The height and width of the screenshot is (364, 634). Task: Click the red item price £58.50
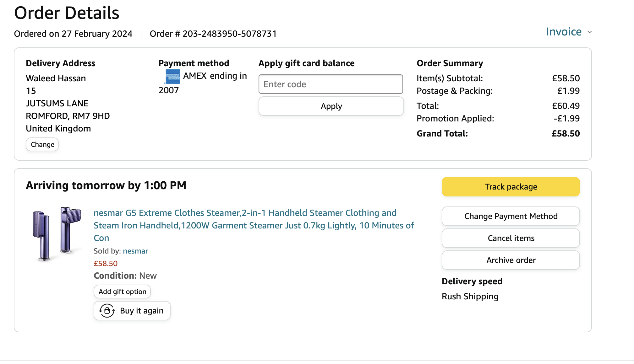(106, 264)
